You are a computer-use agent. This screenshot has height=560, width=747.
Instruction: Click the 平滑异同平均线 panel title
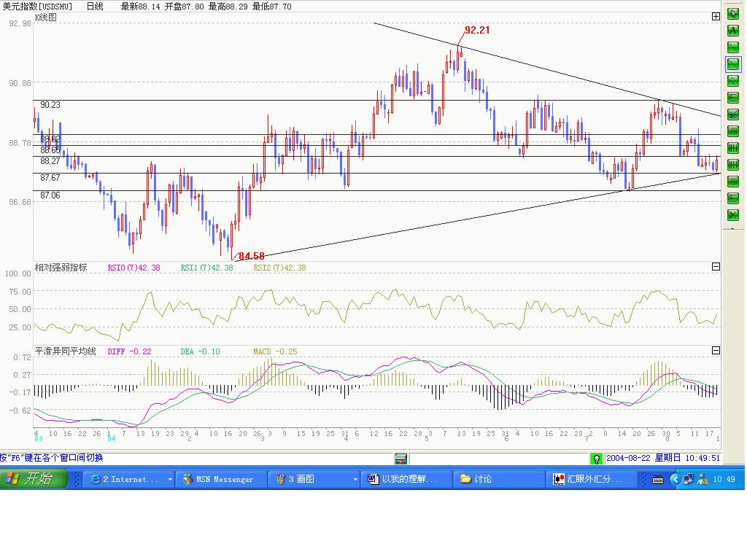66,351
